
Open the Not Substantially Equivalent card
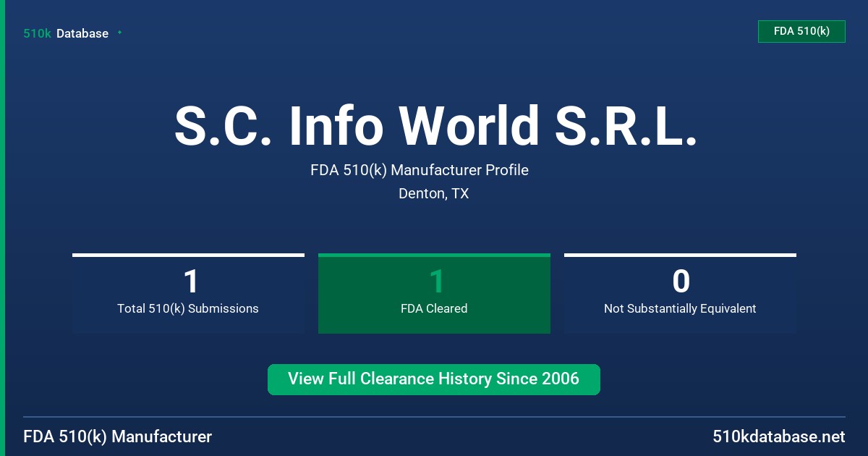[680, 293]
